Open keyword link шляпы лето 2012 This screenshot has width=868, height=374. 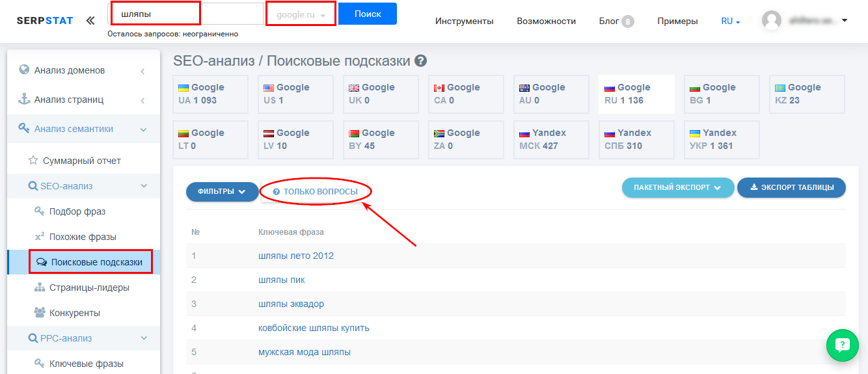click(x=296, y=256)
